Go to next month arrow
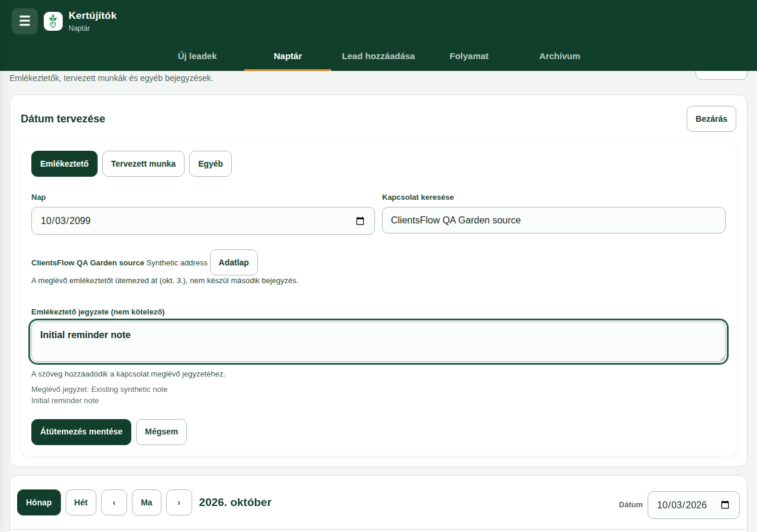 179,502
